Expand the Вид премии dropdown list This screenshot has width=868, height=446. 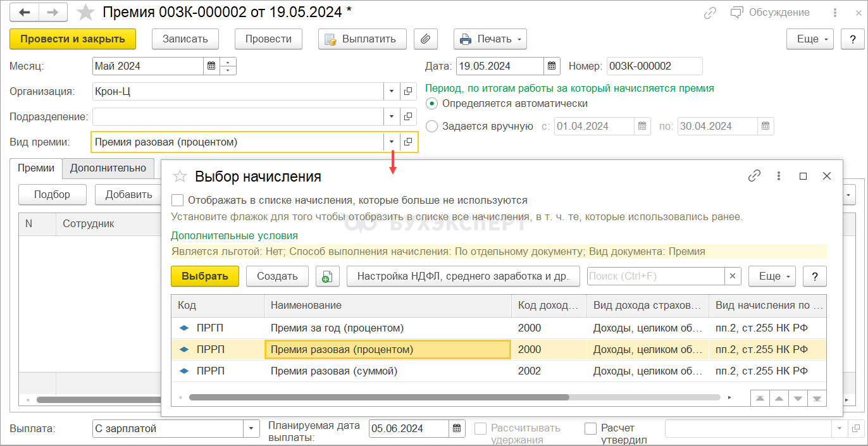pos(392,142)
